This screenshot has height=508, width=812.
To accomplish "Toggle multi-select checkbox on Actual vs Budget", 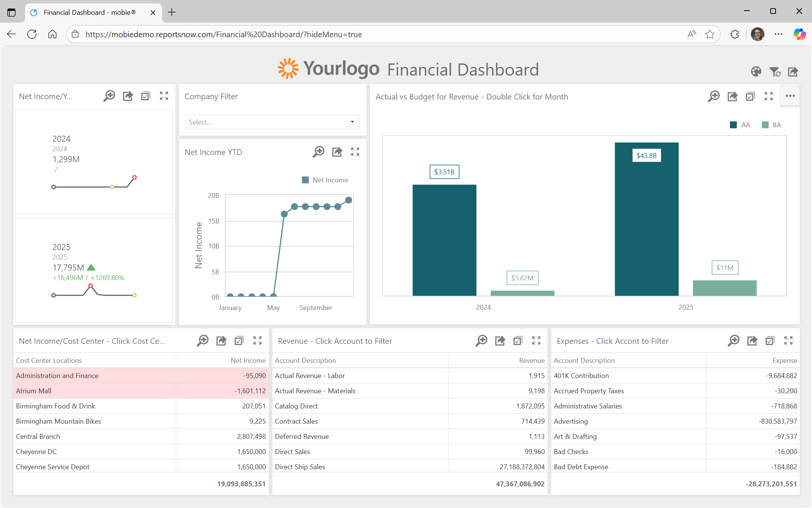I will coord(750,96).
